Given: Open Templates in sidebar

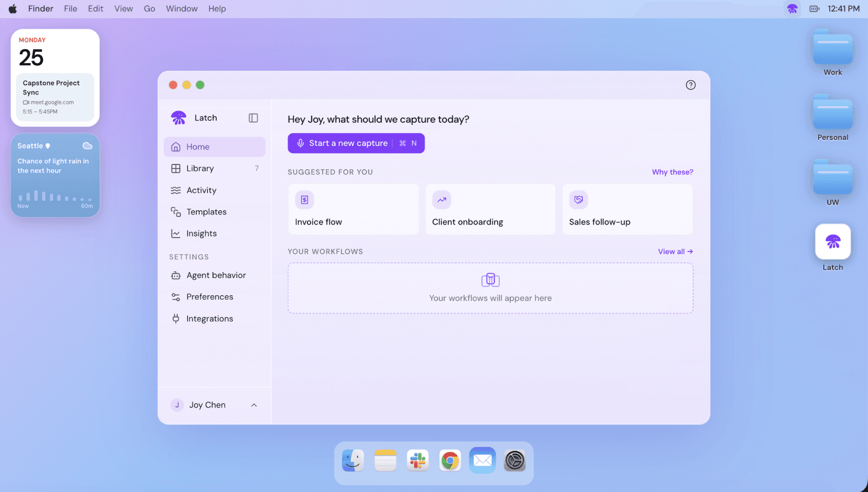Looking at the screenshot, I should pyautogui.click(x=215, y=212).
